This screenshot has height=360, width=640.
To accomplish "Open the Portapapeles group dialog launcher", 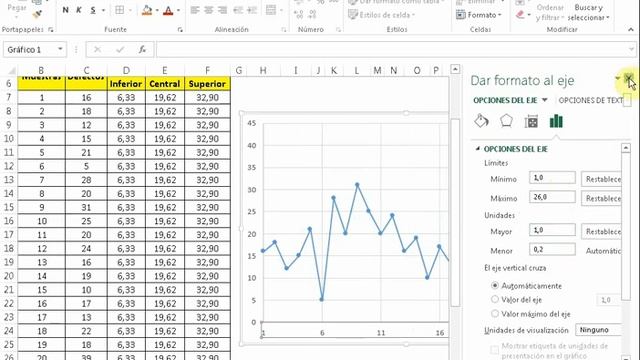I will [x=51, y=30].
